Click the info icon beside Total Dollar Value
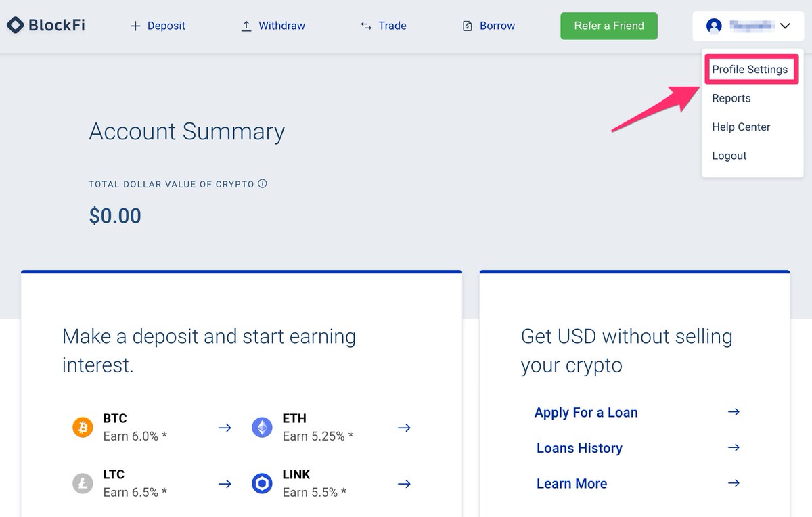 click(x=263, y=183)
